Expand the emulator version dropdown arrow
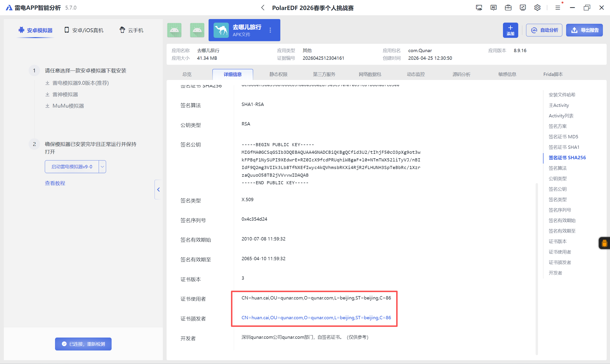 pos(103,167)
